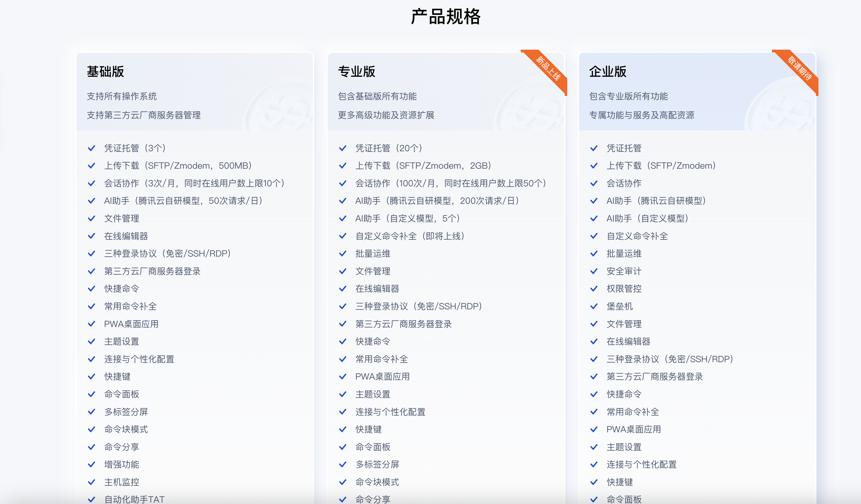Click checkmark beside 上传下载 2GB row
This screenshot has height=504, width=861.
(342, 166)
